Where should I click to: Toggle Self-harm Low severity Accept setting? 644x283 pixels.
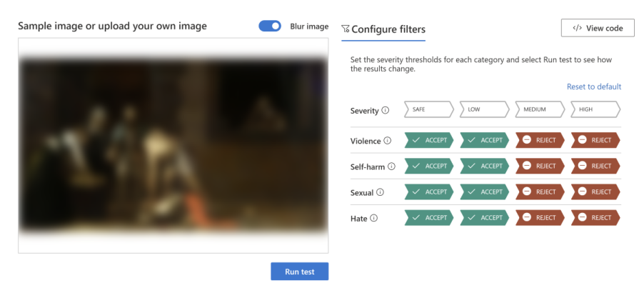click(485, 166)
